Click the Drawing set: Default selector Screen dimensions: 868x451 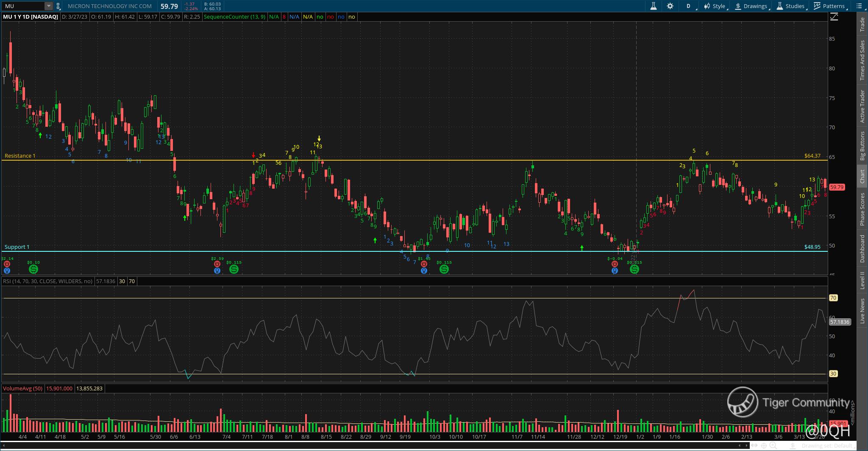(x=826, y=445)
